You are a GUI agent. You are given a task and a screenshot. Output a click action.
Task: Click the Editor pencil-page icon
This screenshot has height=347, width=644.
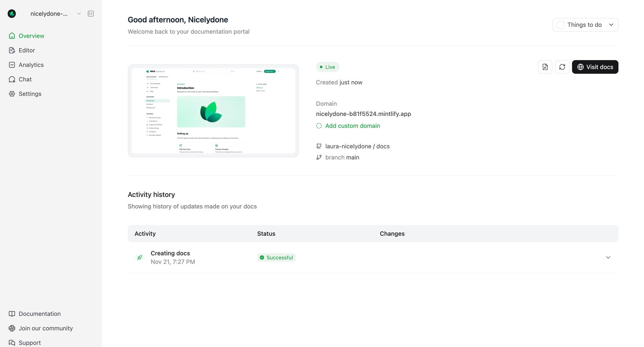click(12, 50)
